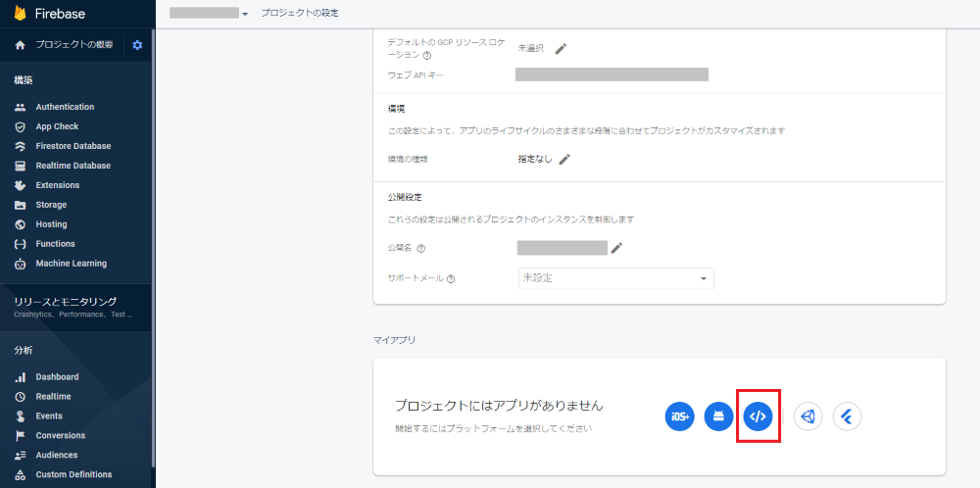Open Realtime Database in the sidebar

(73, 166)
